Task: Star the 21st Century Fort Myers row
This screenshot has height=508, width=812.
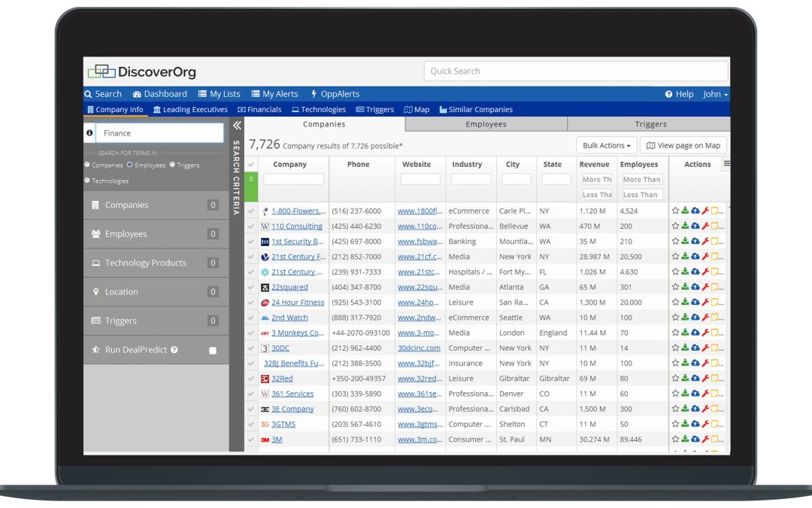Action: pyautogui.click(x=675, y=271)
